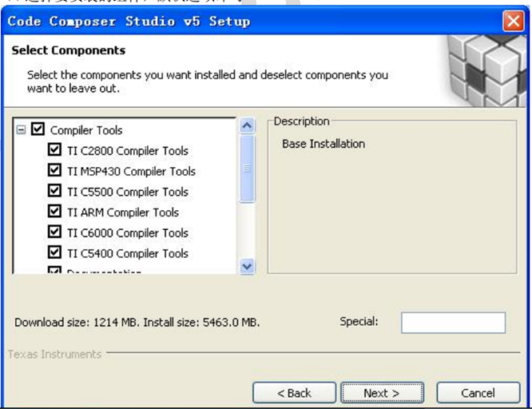Collapse the Compiler Tools tree node
Screen dimensions: 532x409
[x=21, y=129]
